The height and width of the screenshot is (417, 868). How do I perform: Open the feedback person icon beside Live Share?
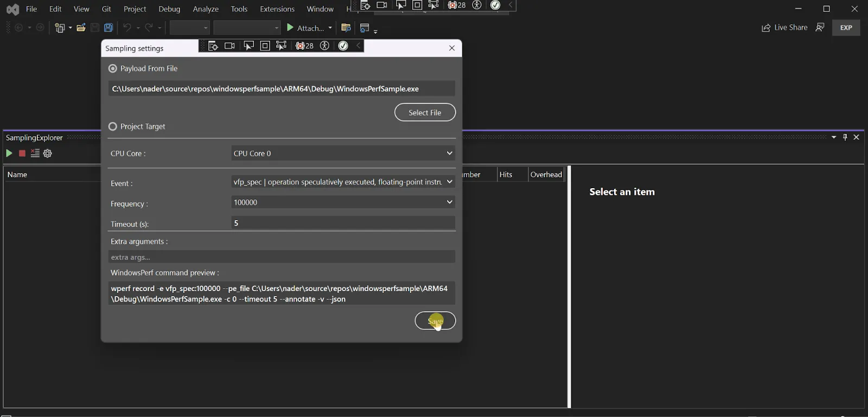click(820, 28)
